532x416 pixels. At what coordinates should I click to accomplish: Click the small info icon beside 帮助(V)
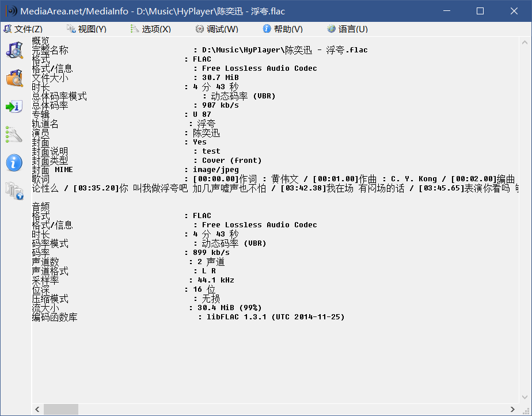(x=267, y=28)
